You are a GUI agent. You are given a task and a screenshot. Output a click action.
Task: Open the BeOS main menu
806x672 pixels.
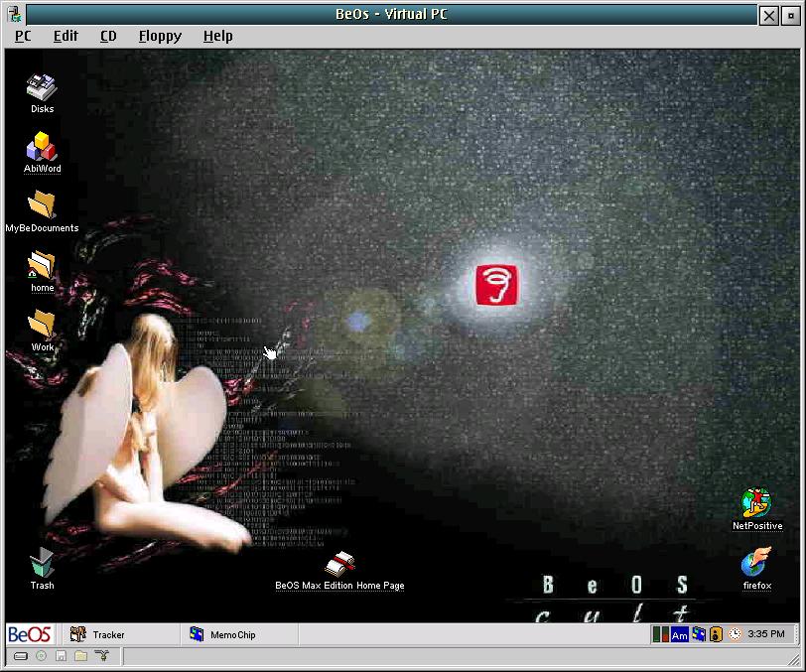[x=30, y=634]
